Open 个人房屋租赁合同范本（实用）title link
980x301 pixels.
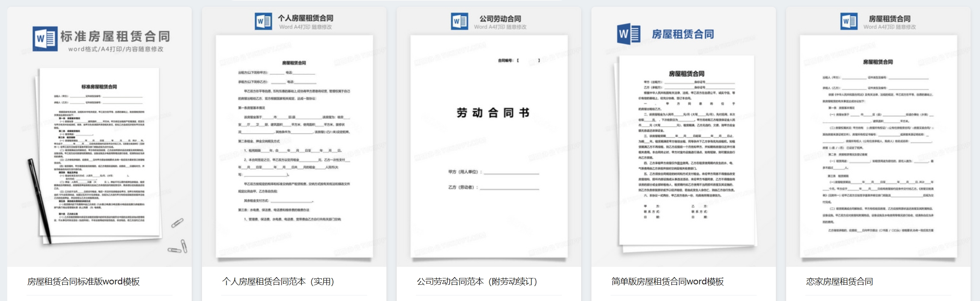278,282
